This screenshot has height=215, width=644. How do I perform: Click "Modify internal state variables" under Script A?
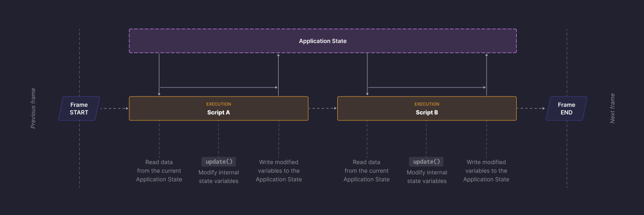218,177
